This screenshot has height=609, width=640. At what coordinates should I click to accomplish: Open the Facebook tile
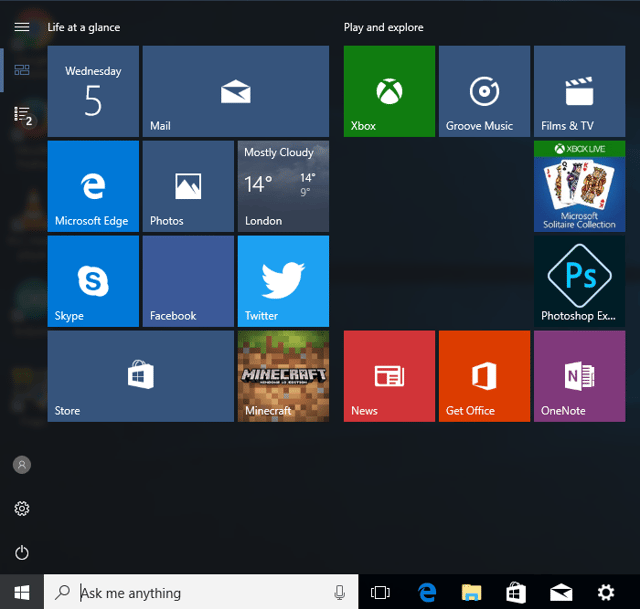[188, 281]
